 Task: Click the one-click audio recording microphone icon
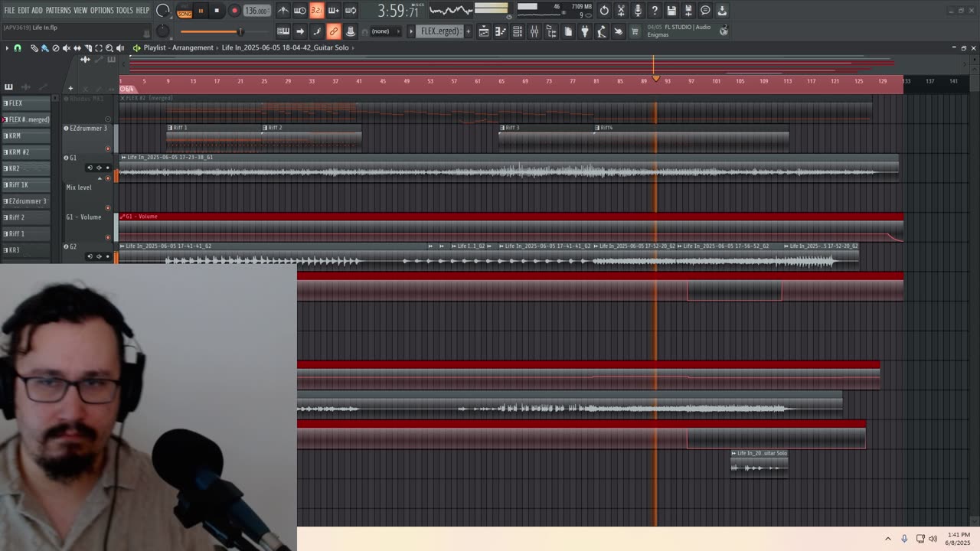point(638,11)
